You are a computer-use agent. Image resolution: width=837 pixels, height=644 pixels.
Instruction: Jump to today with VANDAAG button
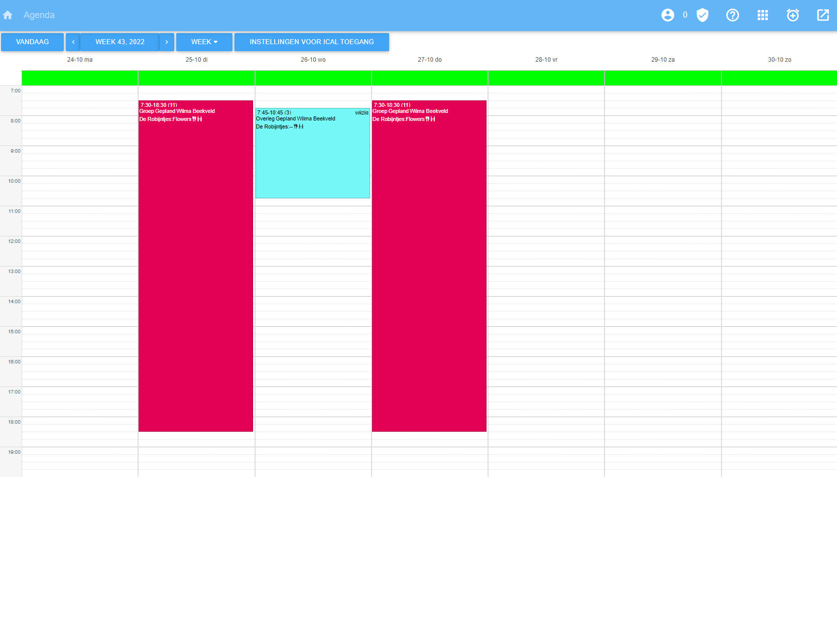(x=32, y=42)
